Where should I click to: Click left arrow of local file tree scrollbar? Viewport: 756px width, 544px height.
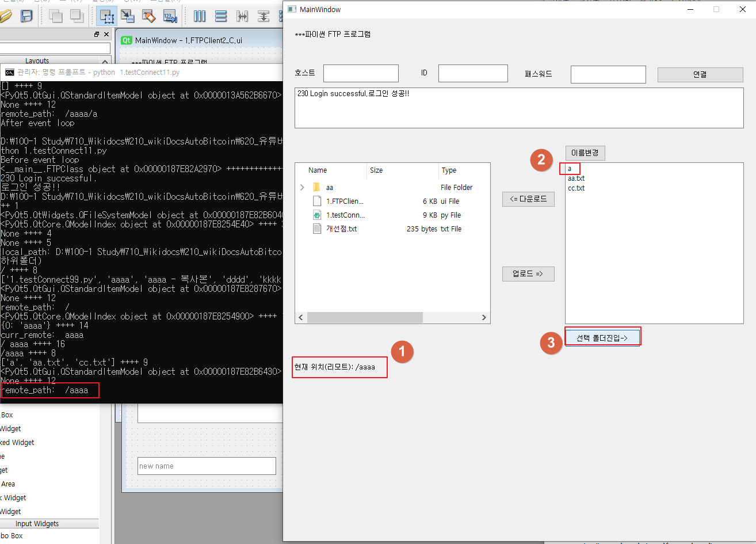click(x=301, y=318)
